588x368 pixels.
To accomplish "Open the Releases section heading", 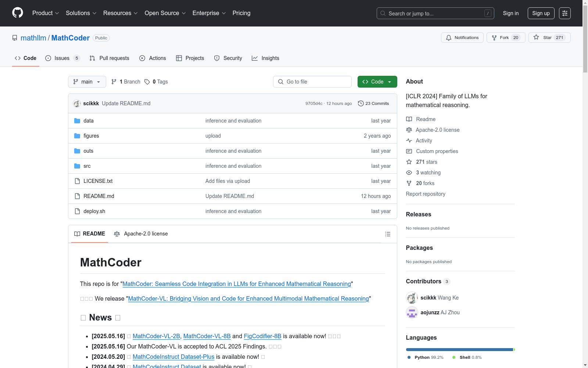I will [419, 214].
